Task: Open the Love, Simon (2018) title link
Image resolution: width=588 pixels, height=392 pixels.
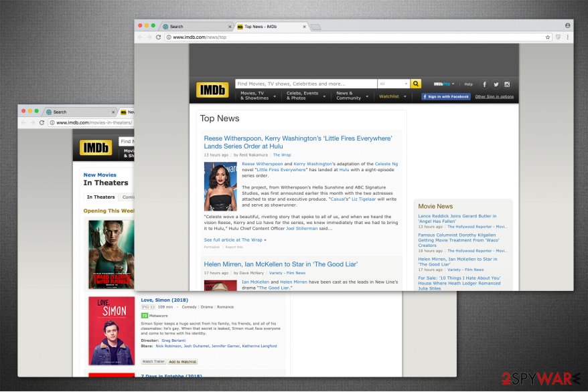Action: pos(164,300)
